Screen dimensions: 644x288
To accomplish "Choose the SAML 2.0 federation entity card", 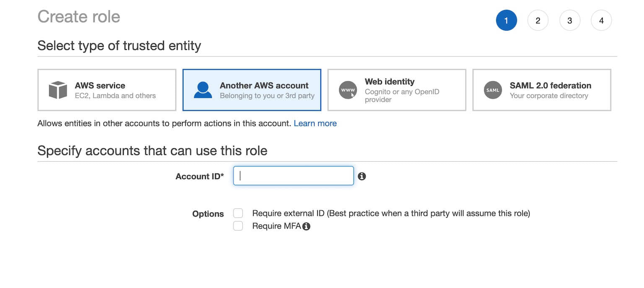I will pyautogui.click(x=542, y=90).
